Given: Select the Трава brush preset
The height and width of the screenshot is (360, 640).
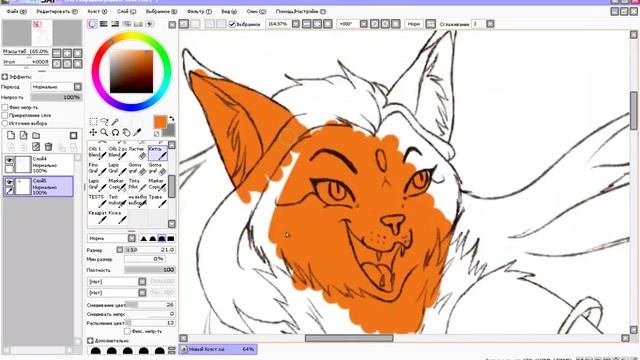Looking at the screenshot, I should tap(158, 200).
